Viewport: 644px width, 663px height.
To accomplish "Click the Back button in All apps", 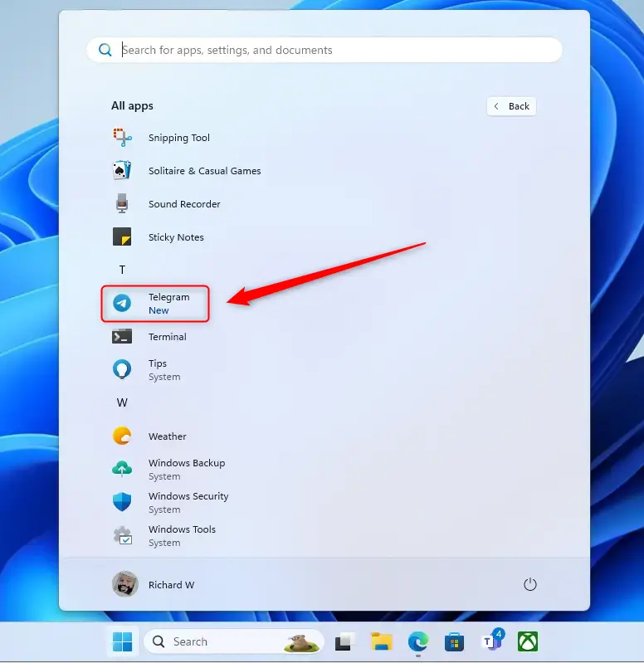I will tap(512, 106).
